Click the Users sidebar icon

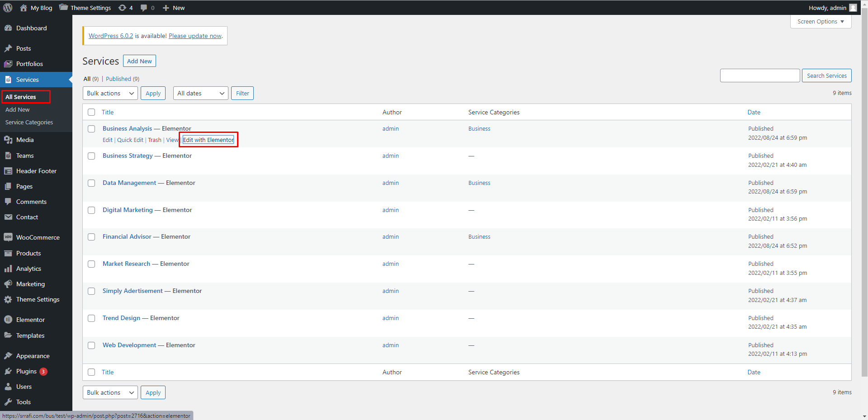tap(8, 387)
